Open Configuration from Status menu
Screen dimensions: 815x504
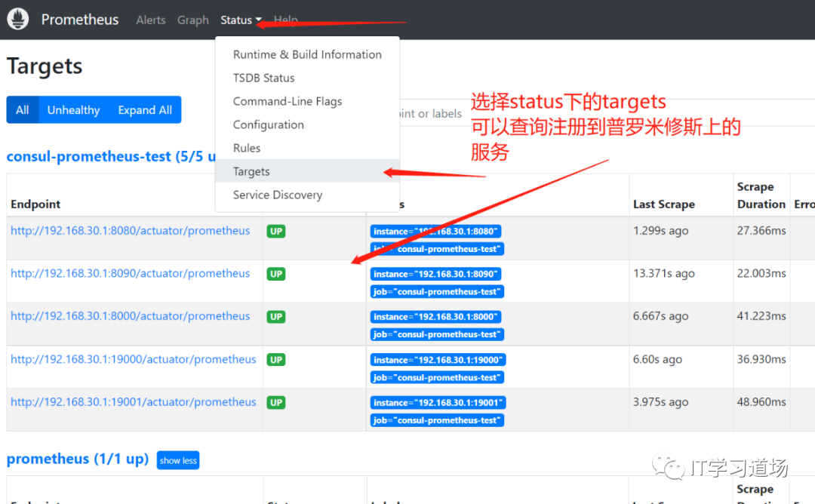307,124
